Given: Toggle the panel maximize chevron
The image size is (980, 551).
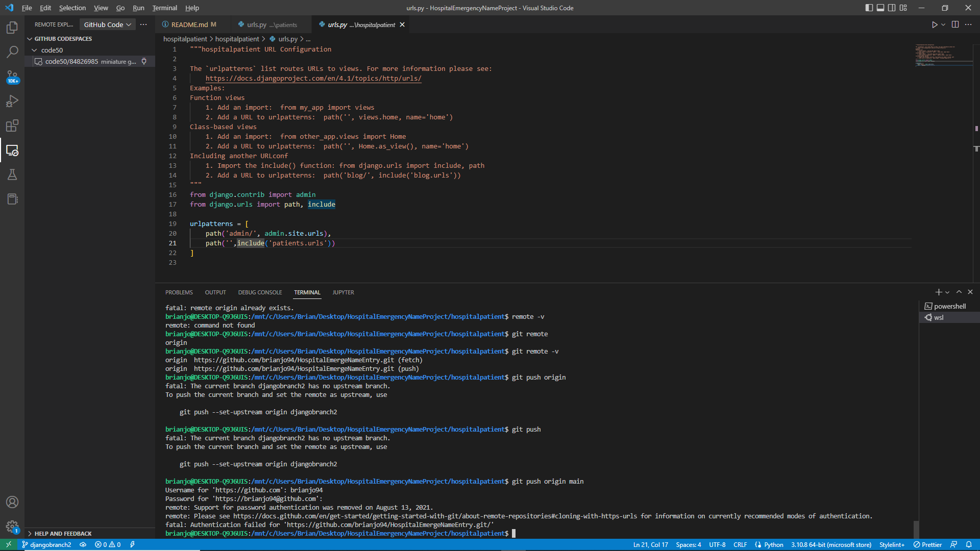Looking at the screenshot, I should click(959, 292).
